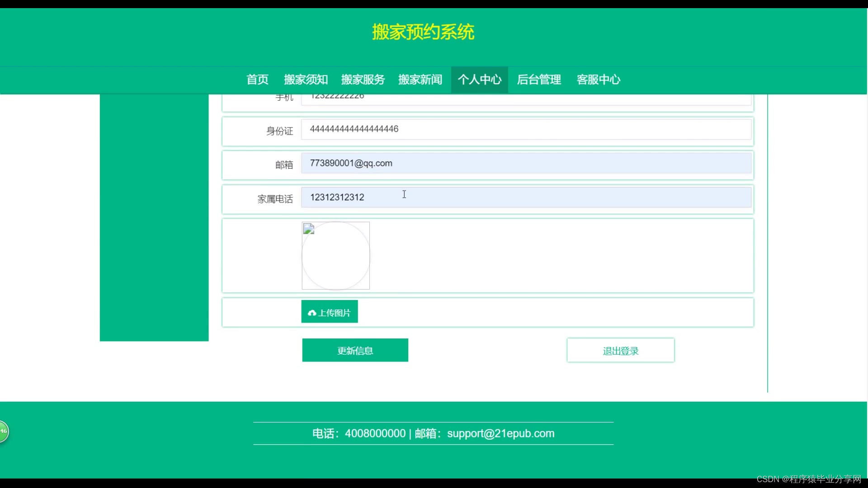Image resolution: width=868 pixels, height=488 pixels.
Task: Focus the 家属电话 input field
Action: (x=526, y=197)
